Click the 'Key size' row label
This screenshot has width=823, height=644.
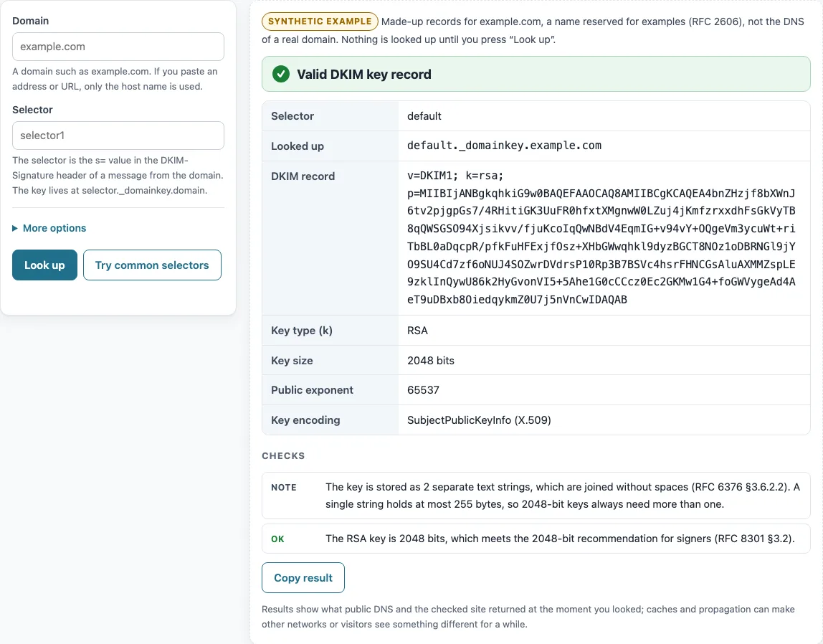(292, 361)
